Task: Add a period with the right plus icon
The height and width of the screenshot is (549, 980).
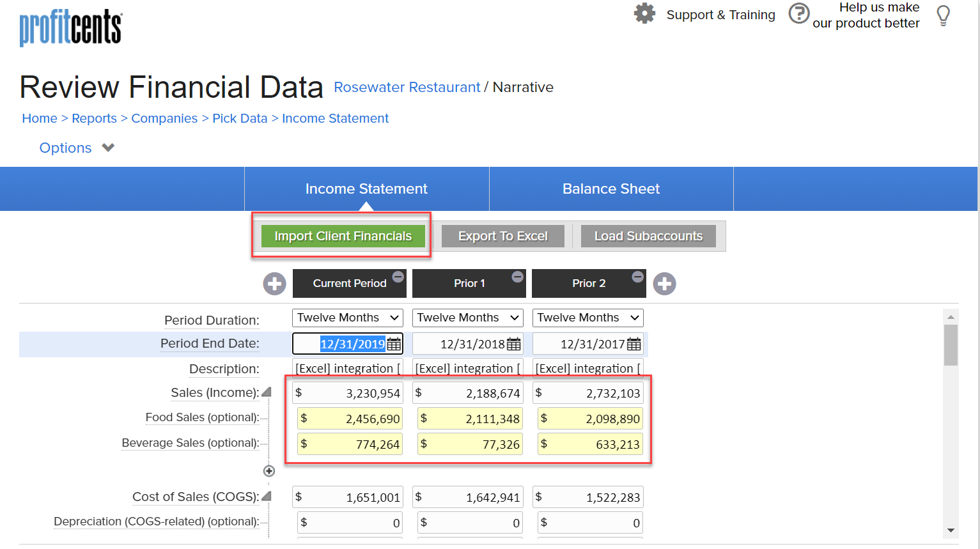Action: 665,284
